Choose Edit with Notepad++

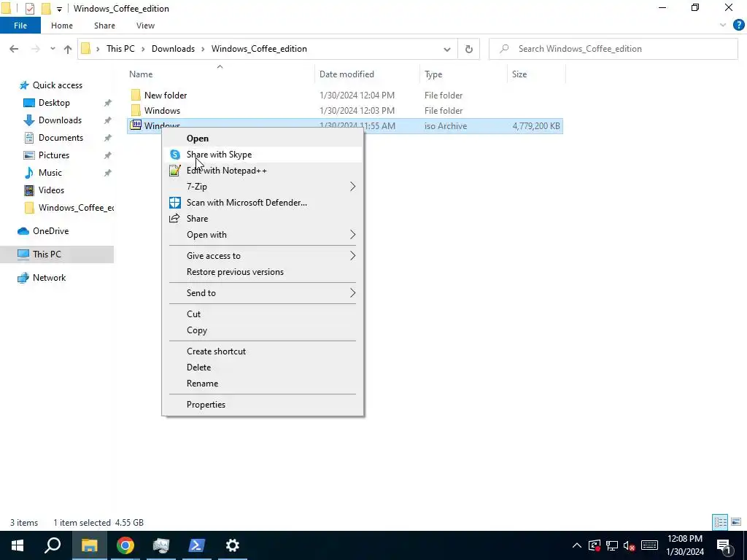[263, 171]
